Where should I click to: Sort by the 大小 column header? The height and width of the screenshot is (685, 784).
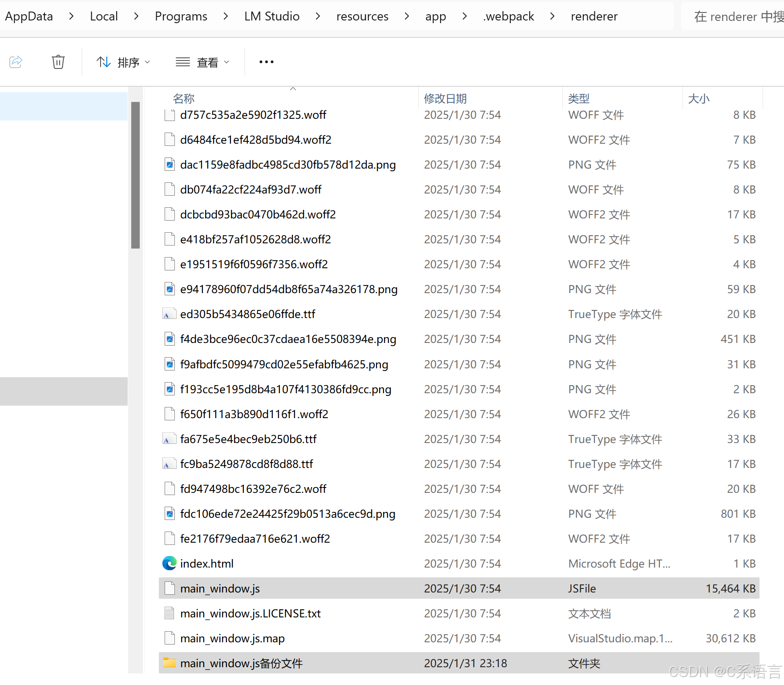[x=699, y=98]
